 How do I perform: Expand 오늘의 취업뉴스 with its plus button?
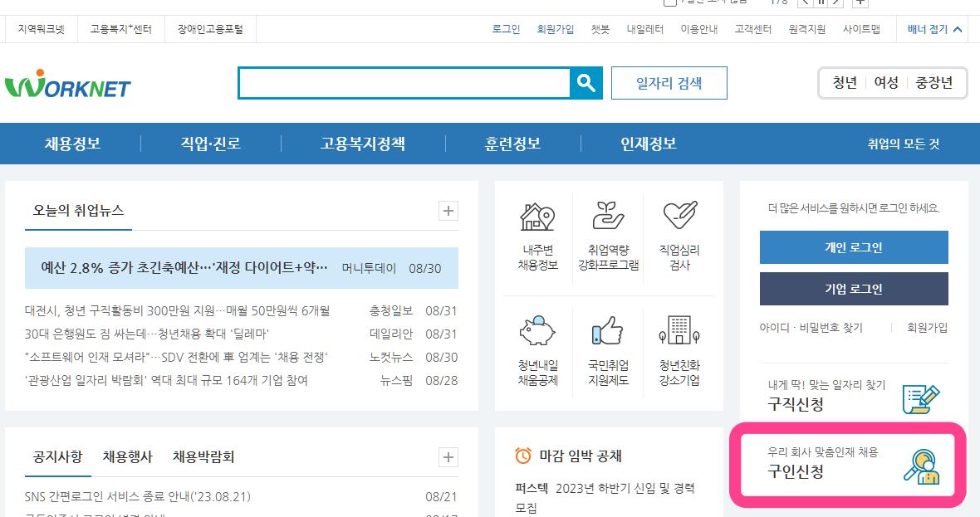(x=448, y=211)
